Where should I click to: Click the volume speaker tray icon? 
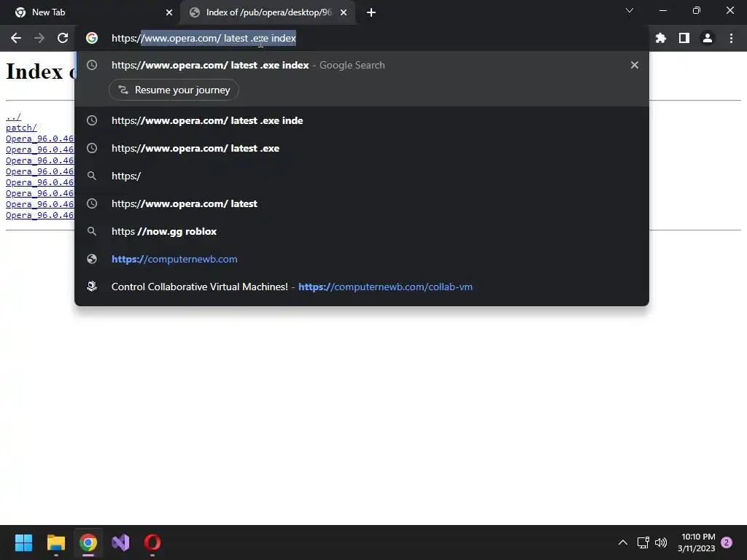coord(661,542)
